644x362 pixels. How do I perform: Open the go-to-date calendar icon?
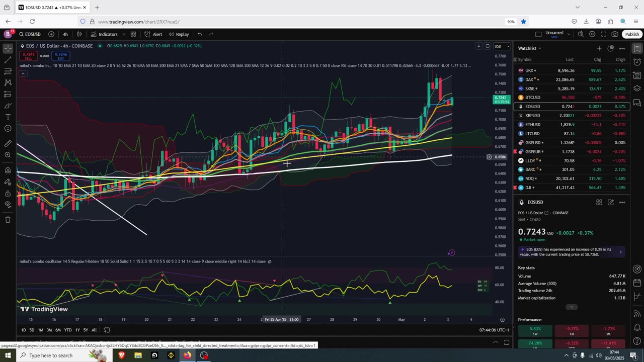click(x=107, y=330)
